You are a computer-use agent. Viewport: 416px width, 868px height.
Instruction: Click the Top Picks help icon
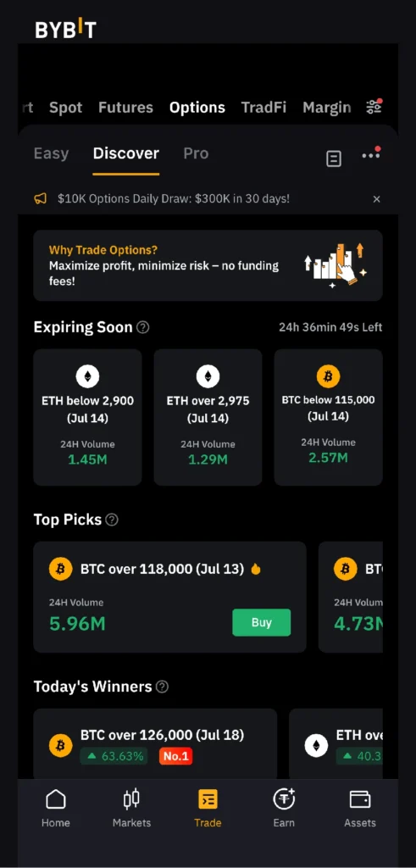tap(112, 520)
